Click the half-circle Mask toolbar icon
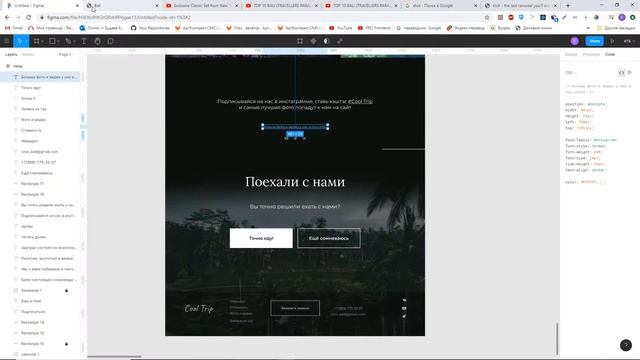The height and width of the screenshot is (360, 640). [327, 41]
